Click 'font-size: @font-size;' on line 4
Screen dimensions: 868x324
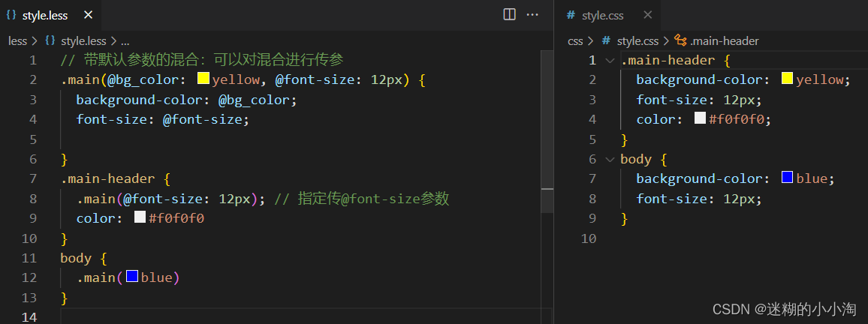tap(163, 119)
